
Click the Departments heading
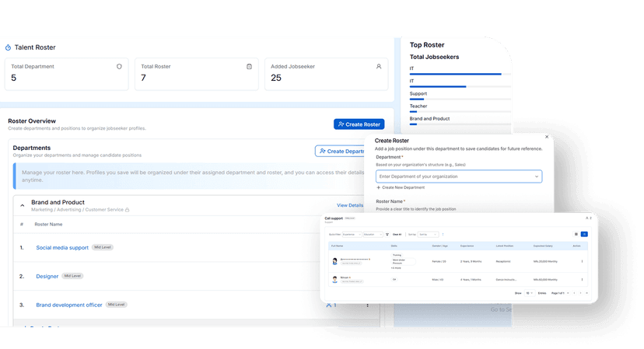[32, 148]
